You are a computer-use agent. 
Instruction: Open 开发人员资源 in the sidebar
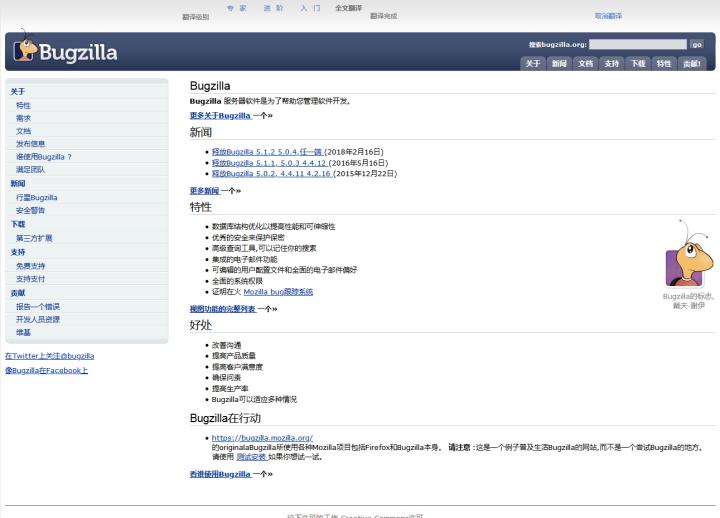tap(38, 319)
